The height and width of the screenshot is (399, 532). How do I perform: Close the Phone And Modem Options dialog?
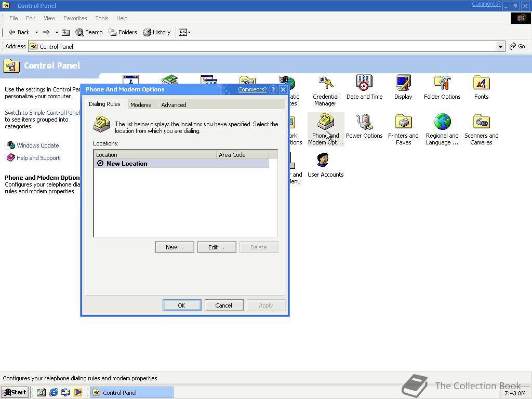point(283,89)
